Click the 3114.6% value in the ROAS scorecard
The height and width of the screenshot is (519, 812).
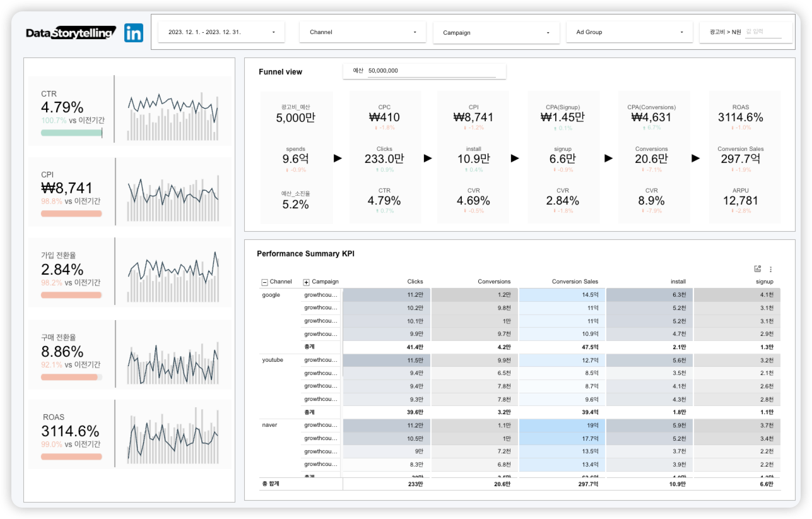pos(70,431)
